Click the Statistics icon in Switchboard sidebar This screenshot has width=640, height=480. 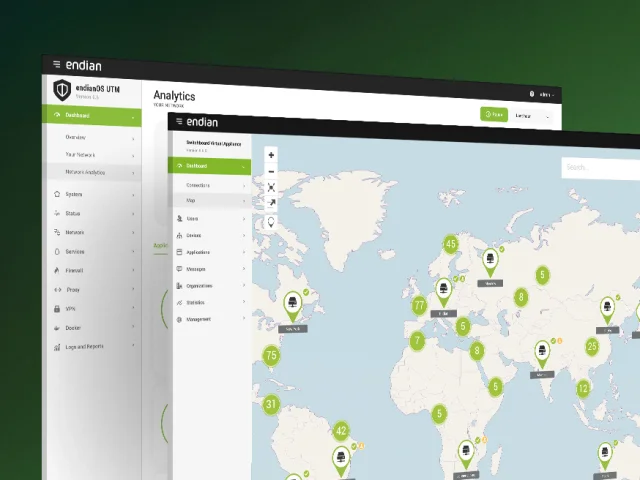tap(179, 302)
